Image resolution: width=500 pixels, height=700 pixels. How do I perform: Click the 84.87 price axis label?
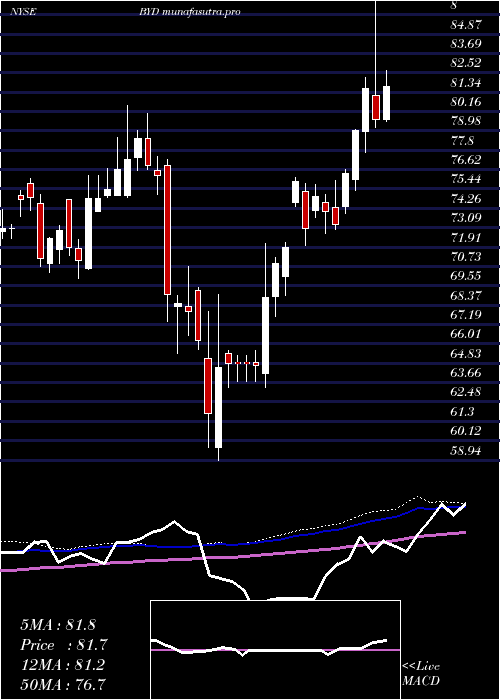(466, 25)
